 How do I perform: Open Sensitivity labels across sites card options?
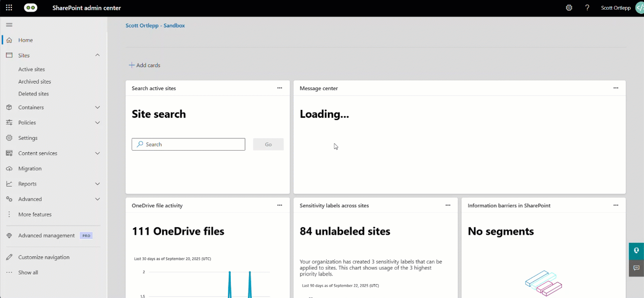pyautogui.click(x=448, y=205)
